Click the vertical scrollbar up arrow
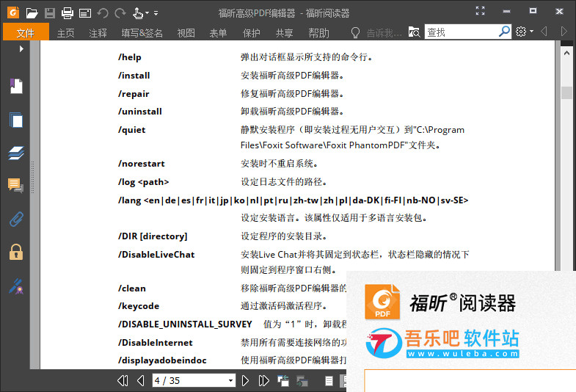This screenshot has width=576, height=392. point(566,54)
